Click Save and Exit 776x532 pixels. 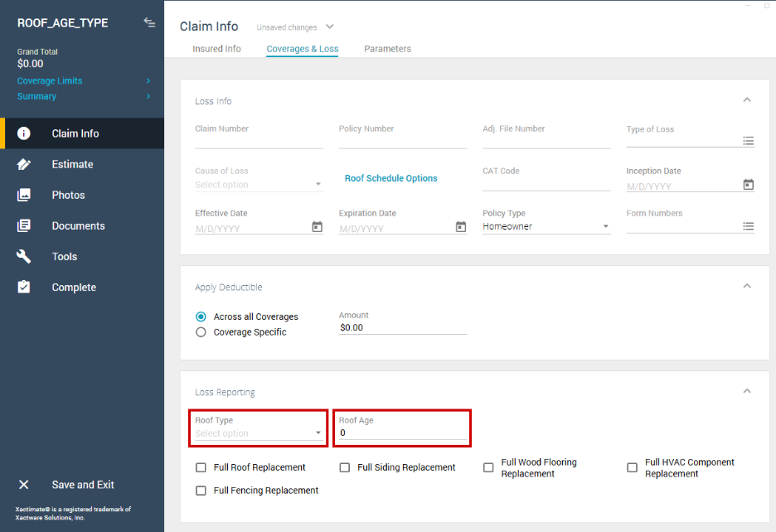coord(82,485)
